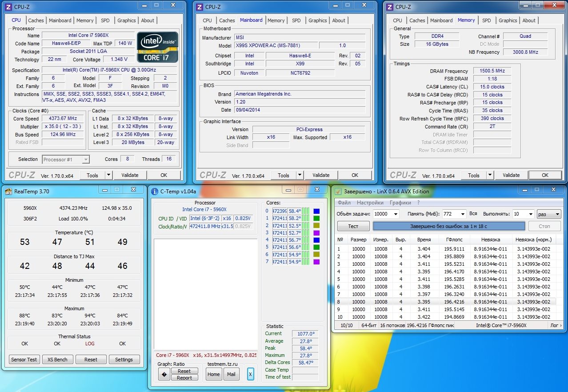The height and width of the screenshot is (392, 568).
Task: Click the Sensor Test button in RealTemp
Action: [24, 360]
